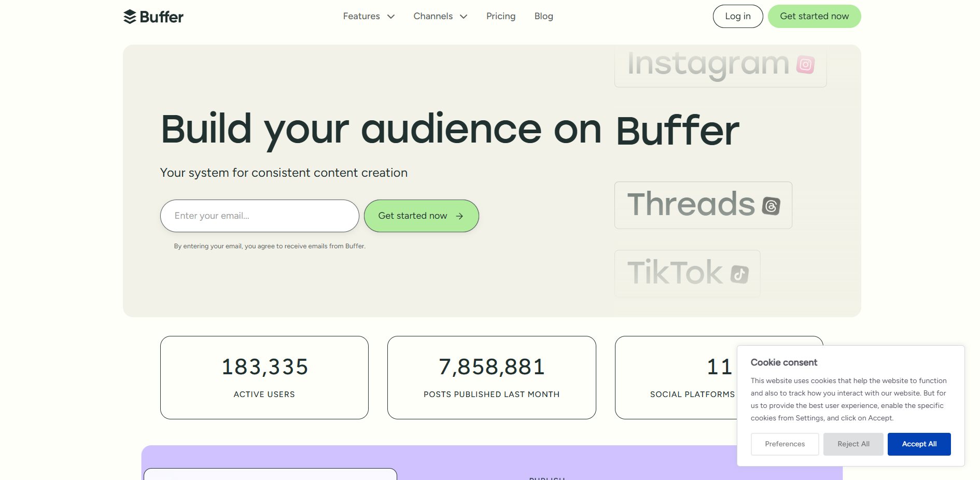Click the Instagram icon in hero
Viewport: 980px width, 480px height.
805,65
